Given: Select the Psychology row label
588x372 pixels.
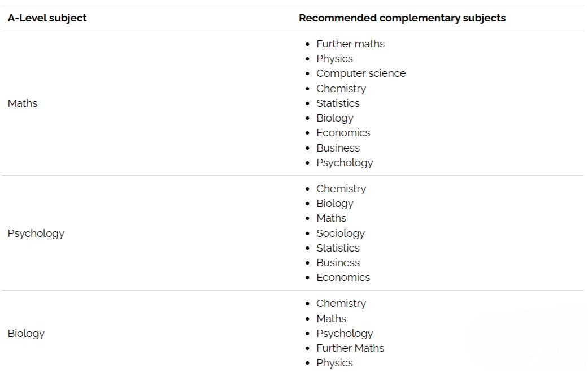Looking at the screenshot, I should (x=36, y=233).
